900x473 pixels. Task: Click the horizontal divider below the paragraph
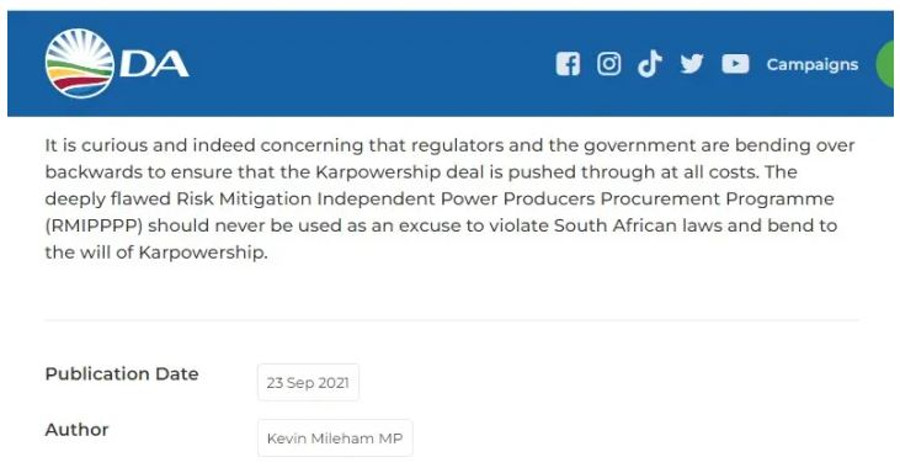click(451, 320)
